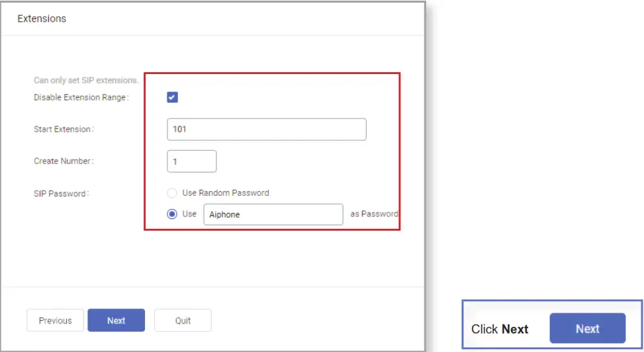The image size is (644, 352).
Task: Click the "Can only set SIP extensions." note
Action: 86,81
